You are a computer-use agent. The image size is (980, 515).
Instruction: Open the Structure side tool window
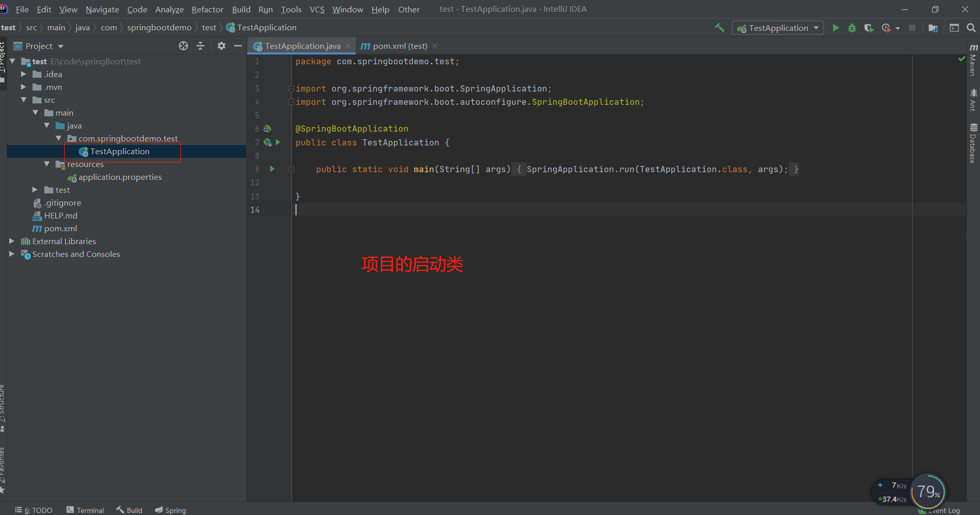(3, 408)
